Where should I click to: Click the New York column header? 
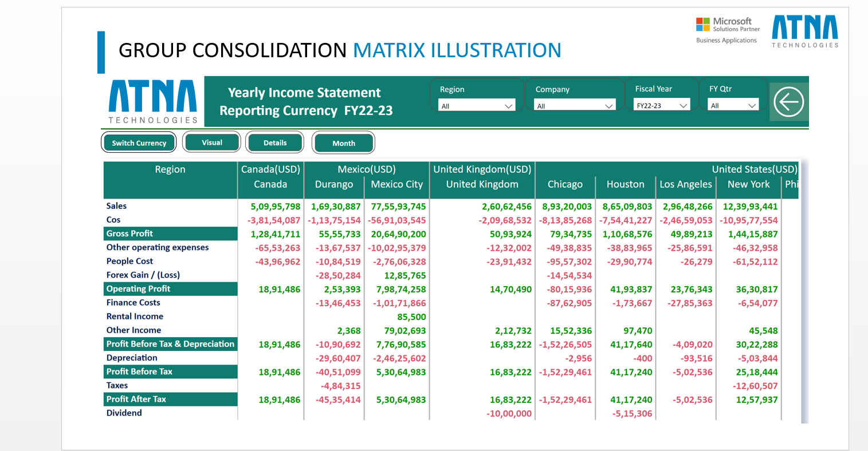749,184
